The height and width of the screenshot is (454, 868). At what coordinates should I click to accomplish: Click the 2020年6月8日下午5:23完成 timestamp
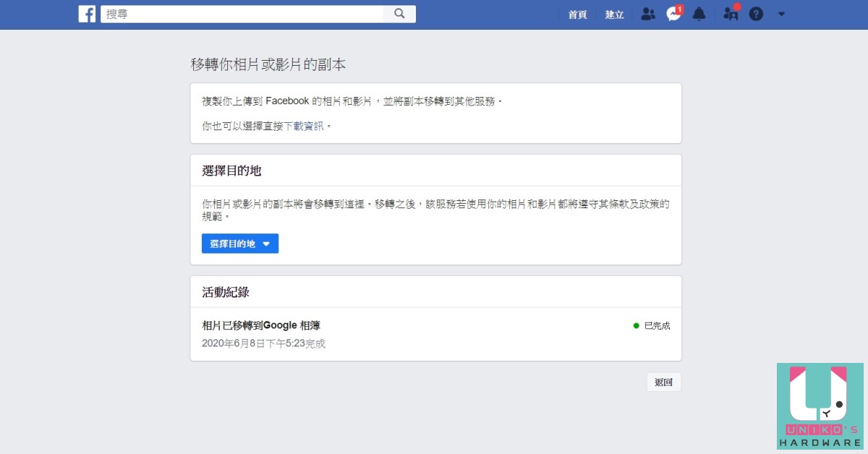[x=264, y=343]
